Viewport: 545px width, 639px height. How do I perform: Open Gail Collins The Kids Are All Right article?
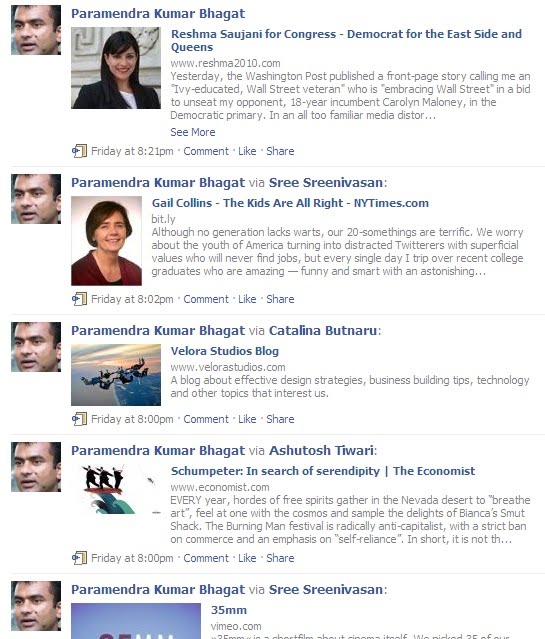click(290, 203)
